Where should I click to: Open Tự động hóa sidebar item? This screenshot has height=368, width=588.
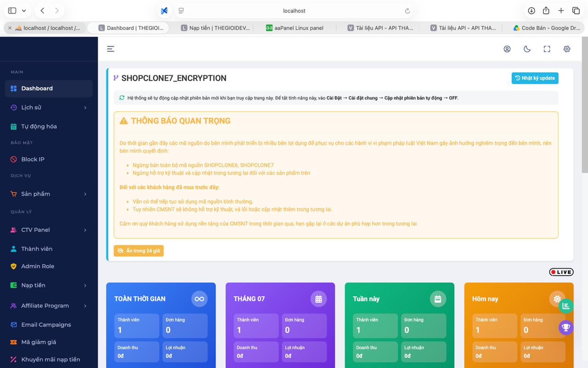(x=49, y=126)
